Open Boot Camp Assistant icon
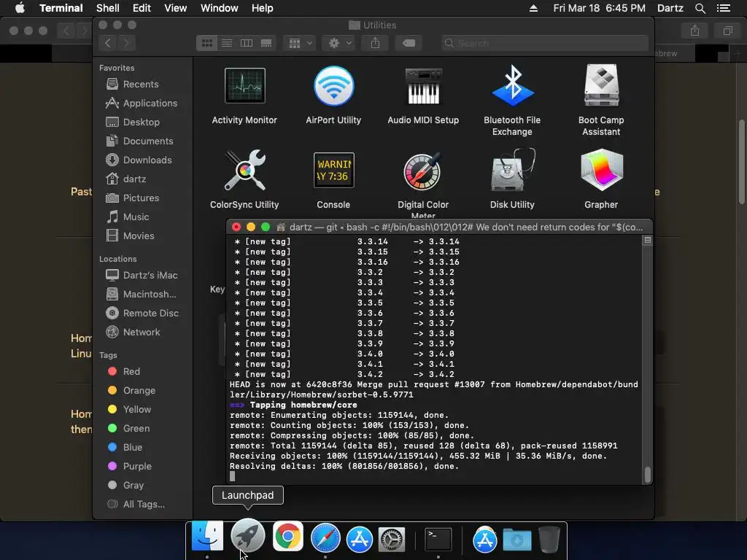This screenshot has height=560, width=747. coord(601,86)
